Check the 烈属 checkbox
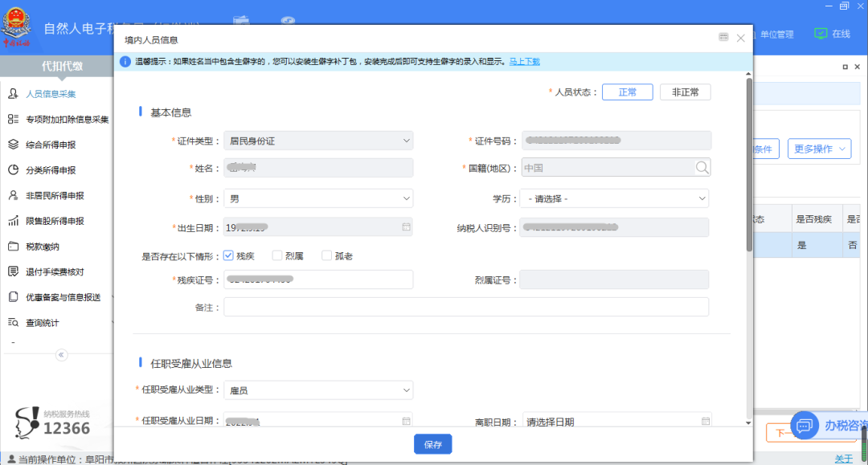This screenshot has width=868, height=465. click(276, 255)
